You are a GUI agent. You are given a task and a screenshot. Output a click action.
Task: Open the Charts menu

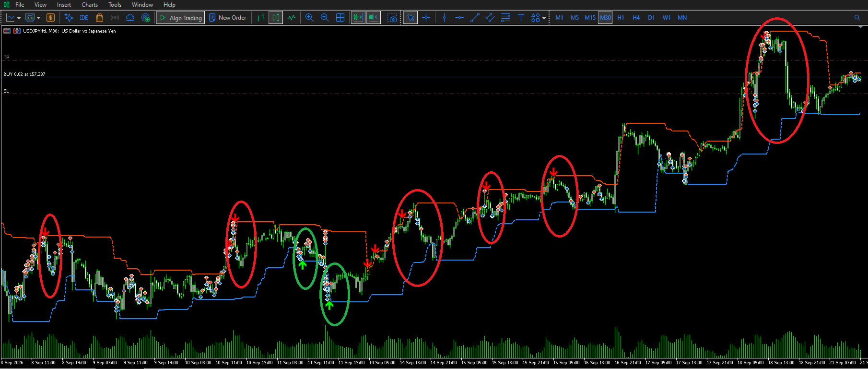(x=90, y=5)
